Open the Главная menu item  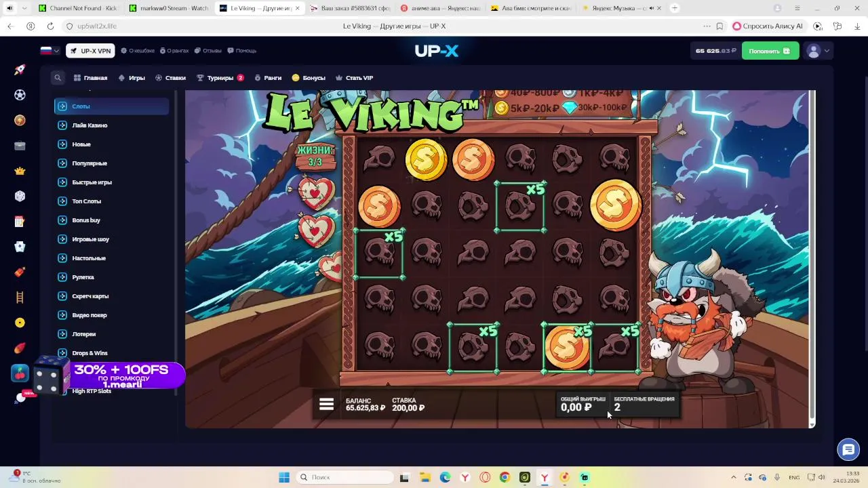[91, 78]
